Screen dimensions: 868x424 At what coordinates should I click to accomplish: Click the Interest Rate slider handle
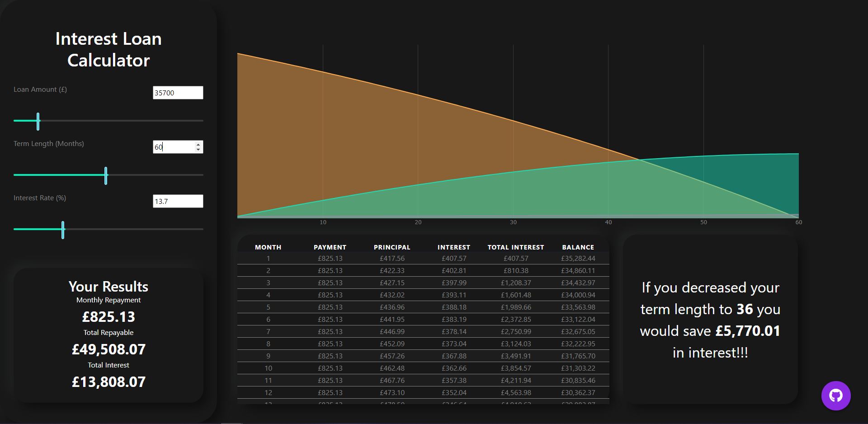click(63, 230)
